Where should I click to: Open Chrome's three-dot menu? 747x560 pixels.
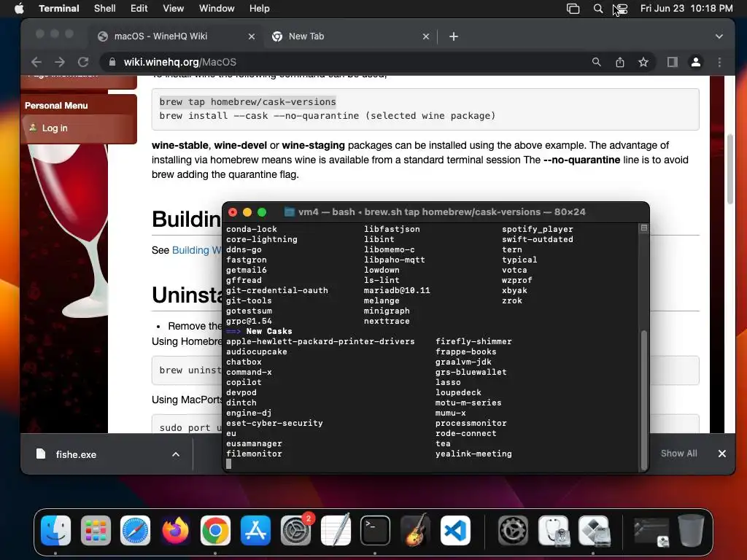pos(720,63)
